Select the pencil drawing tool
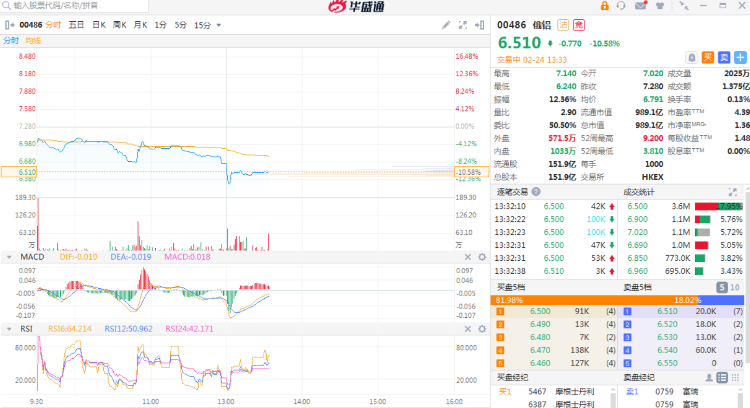This screenshot has height=408, width=750. coord(446,25)
